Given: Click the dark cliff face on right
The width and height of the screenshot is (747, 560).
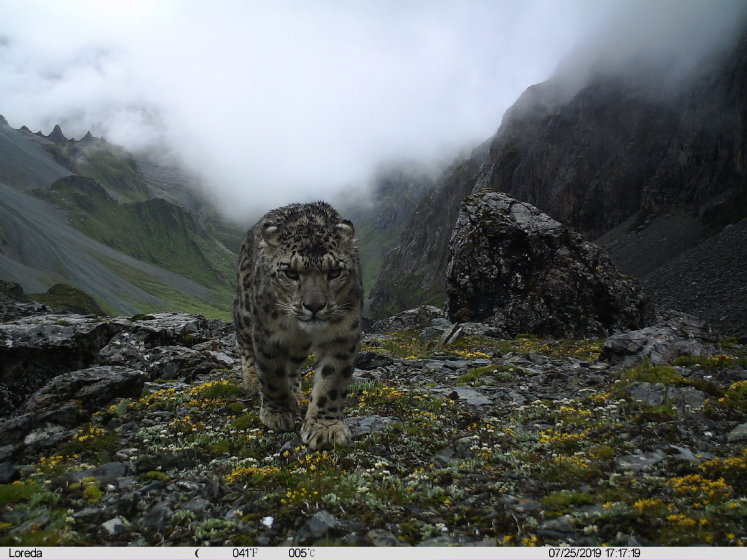Looking at the screenshot, I should (622, 156).
